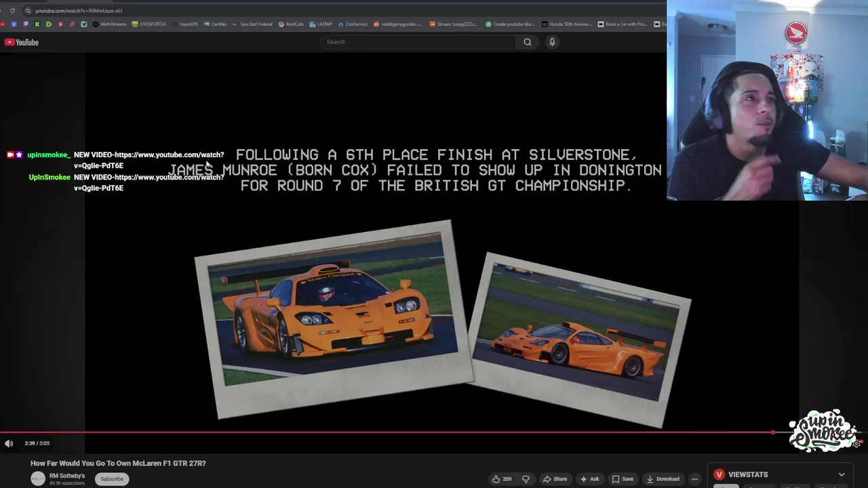Viewport: 868px width, 488px height.
Task: Open site information icon beside the URL
Action: point(27,11)
